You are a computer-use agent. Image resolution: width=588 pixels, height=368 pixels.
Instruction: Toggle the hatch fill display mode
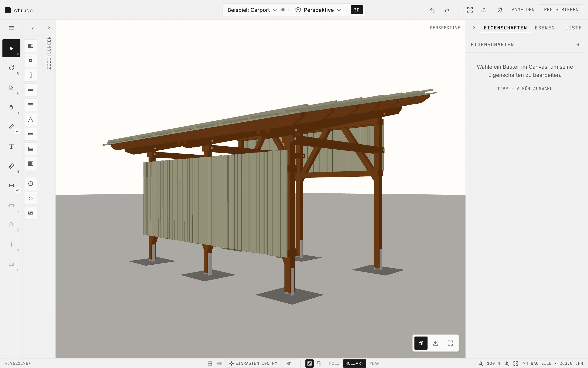(309, 363)
